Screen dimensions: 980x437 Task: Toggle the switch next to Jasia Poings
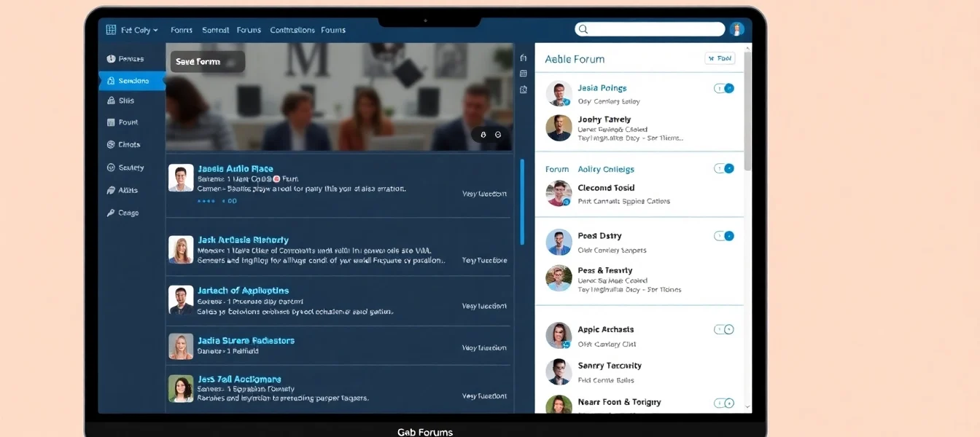point(724,88)
